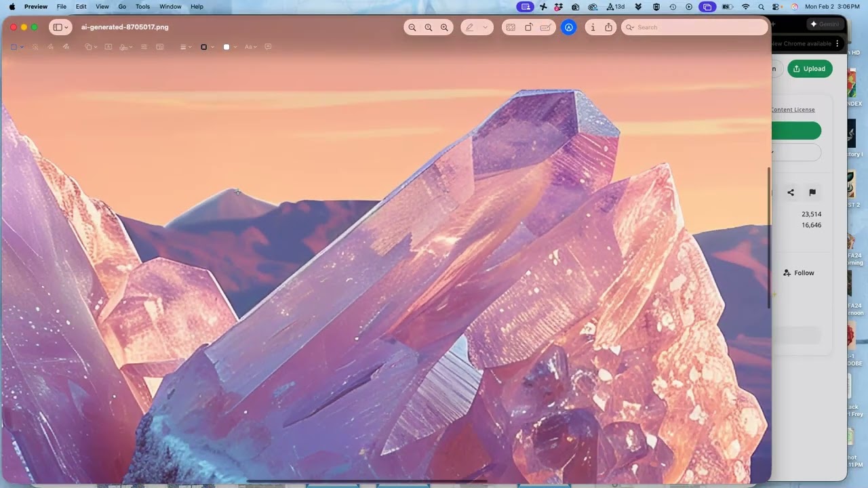This screenshot has height=488, width=868.
Task: Open the sidebar view options dropdown
Action: point(61,27)
